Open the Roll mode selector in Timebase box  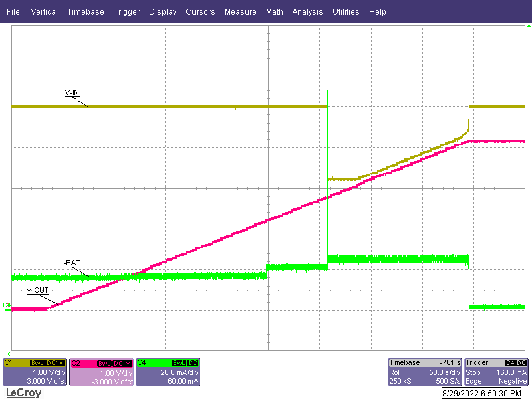396,371
